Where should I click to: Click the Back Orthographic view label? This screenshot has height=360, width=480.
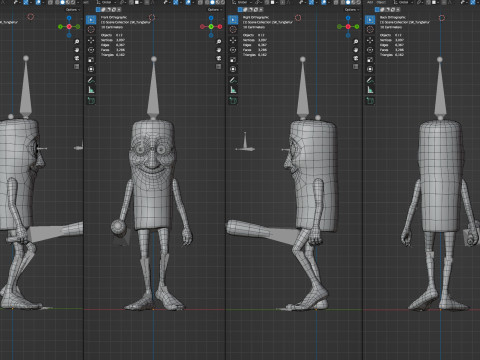tap(393, 17)
